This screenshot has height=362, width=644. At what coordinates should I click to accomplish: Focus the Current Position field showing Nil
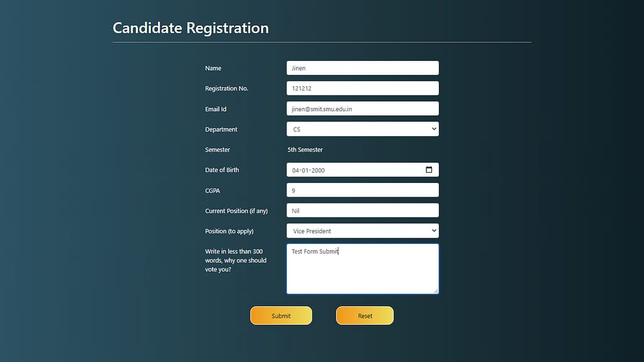pyautogui.click(x=362, y=211)
